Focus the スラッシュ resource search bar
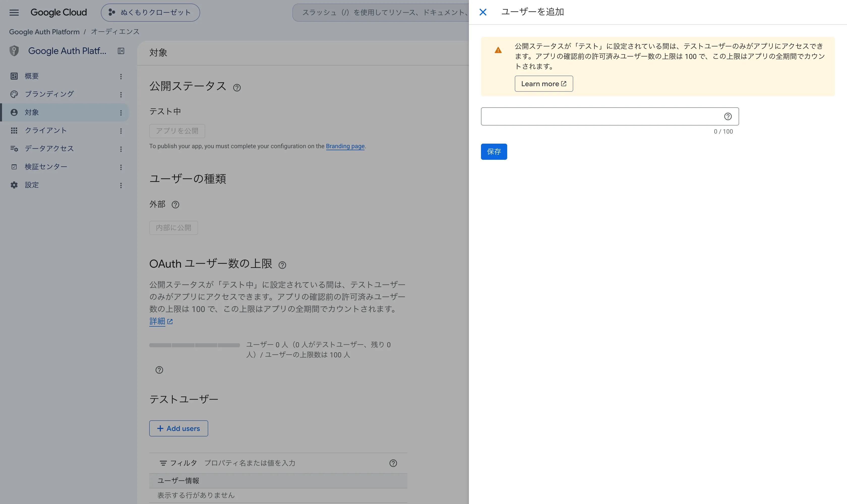847x504 pixels. pyautogui.click(x=381, y=13)
